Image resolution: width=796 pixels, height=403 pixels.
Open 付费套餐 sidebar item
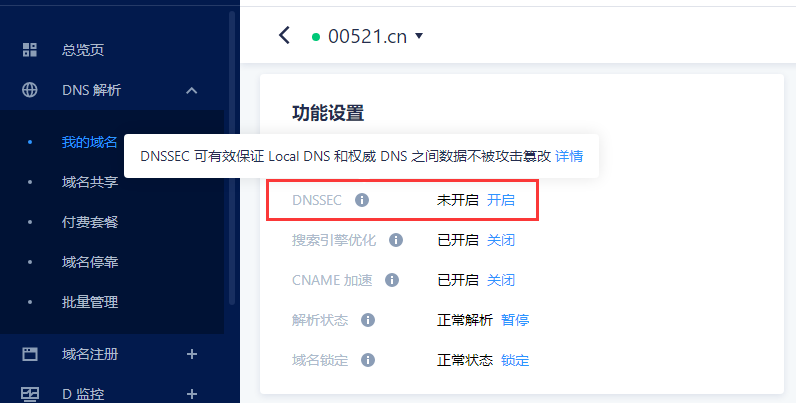point(90,222)
